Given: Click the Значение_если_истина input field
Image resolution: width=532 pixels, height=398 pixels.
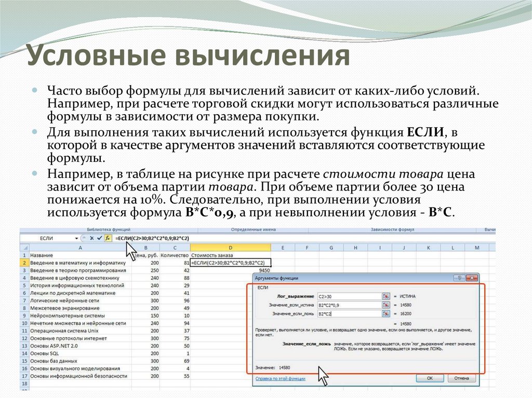Looking at the screenshot, I should click(x=348, y=305).
